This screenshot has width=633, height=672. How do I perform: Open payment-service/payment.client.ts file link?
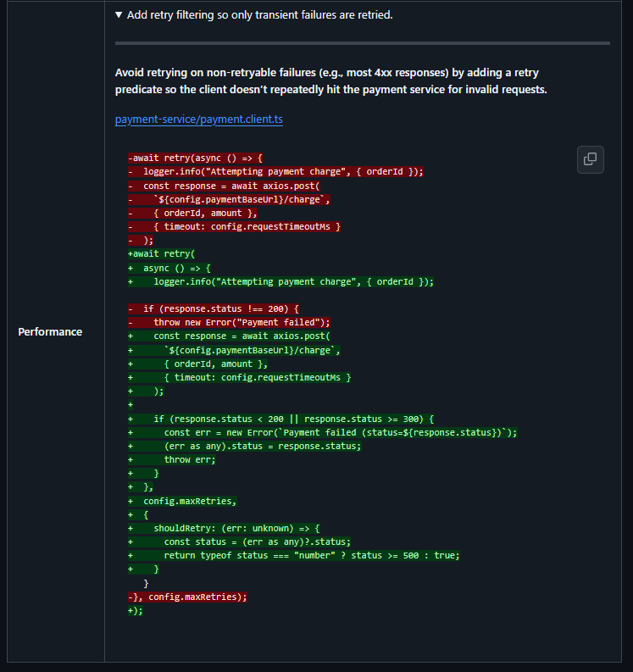[199, 119]
